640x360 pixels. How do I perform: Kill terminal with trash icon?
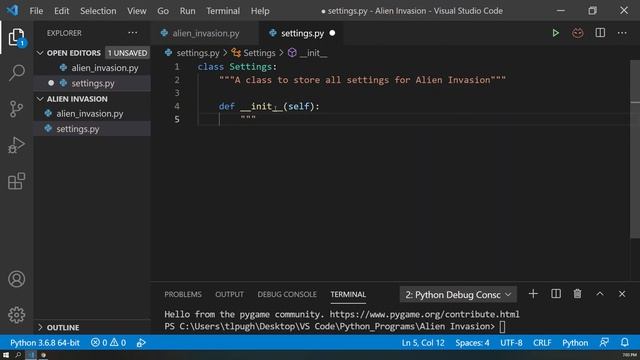point(577,294)
